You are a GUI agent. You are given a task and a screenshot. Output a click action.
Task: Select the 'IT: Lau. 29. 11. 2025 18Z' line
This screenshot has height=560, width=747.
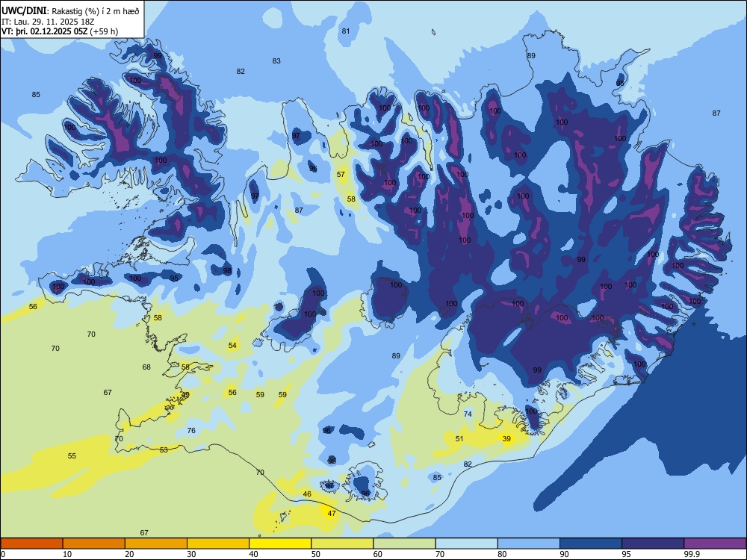click(48, 22)
